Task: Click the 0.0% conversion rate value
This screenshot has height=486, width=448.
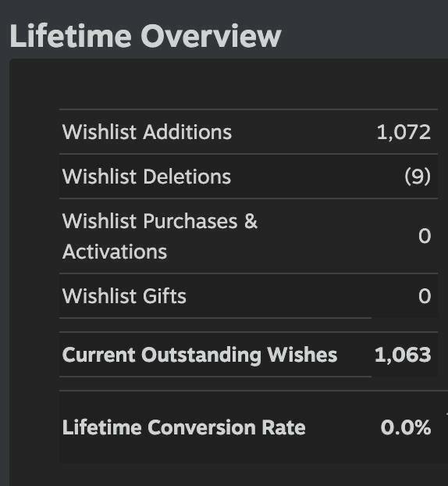Action: 406,427
